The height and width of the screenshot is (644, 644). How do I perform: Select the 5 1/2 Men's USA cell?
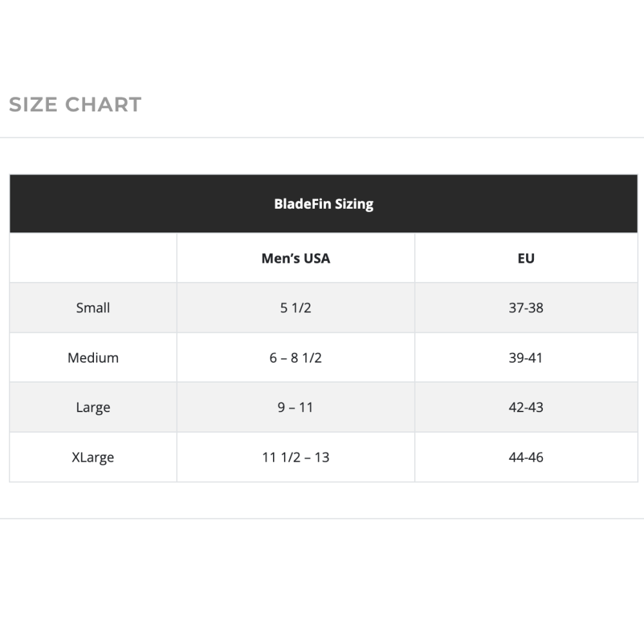point(296,308)
